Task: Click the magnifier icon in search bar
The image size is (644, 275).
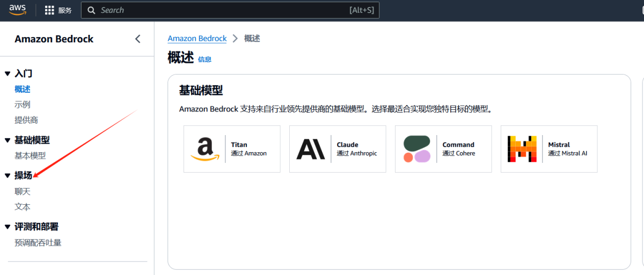Action: [91, 10]
